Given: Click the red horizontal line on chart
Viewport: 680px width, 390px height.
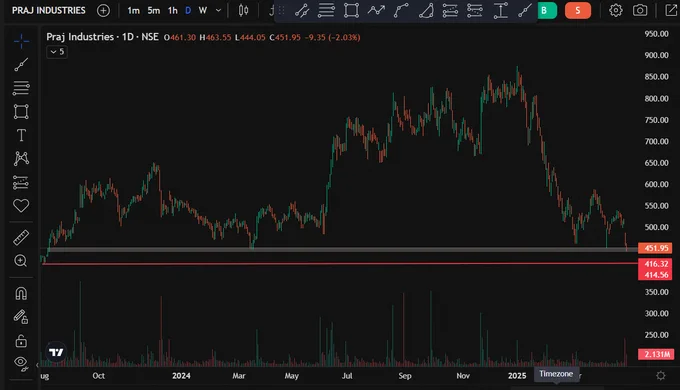Looking at the screenshot, I should (340, 263).
